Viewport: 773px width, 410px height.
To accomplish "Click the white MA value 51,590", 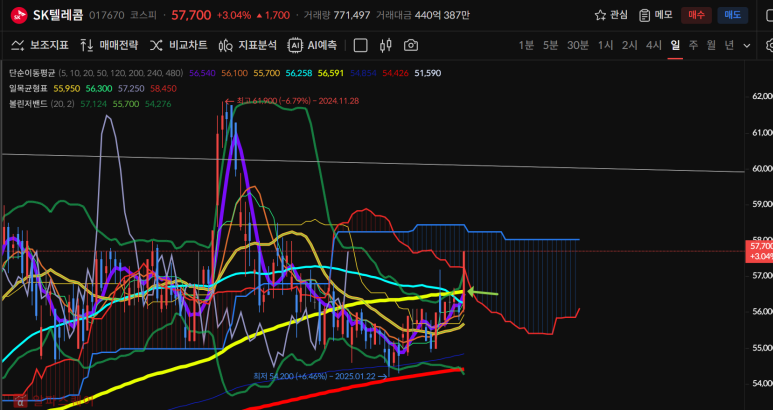I will pos(427,73).
